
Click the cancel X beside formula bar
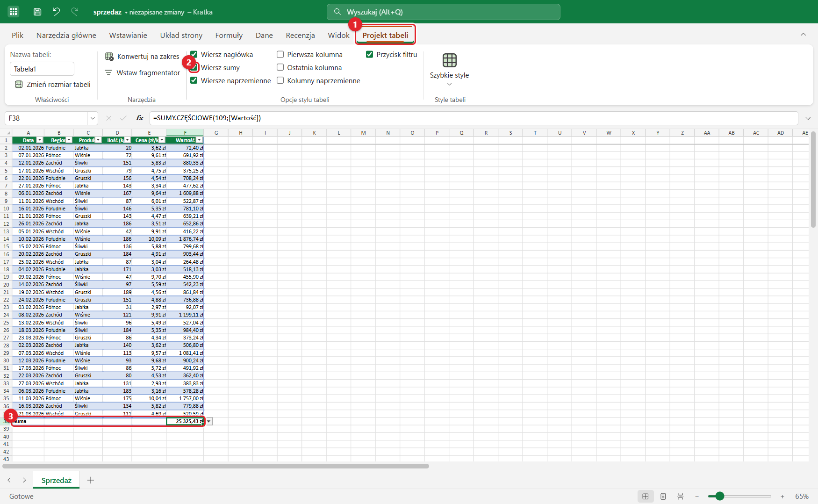tap(109, 118)
